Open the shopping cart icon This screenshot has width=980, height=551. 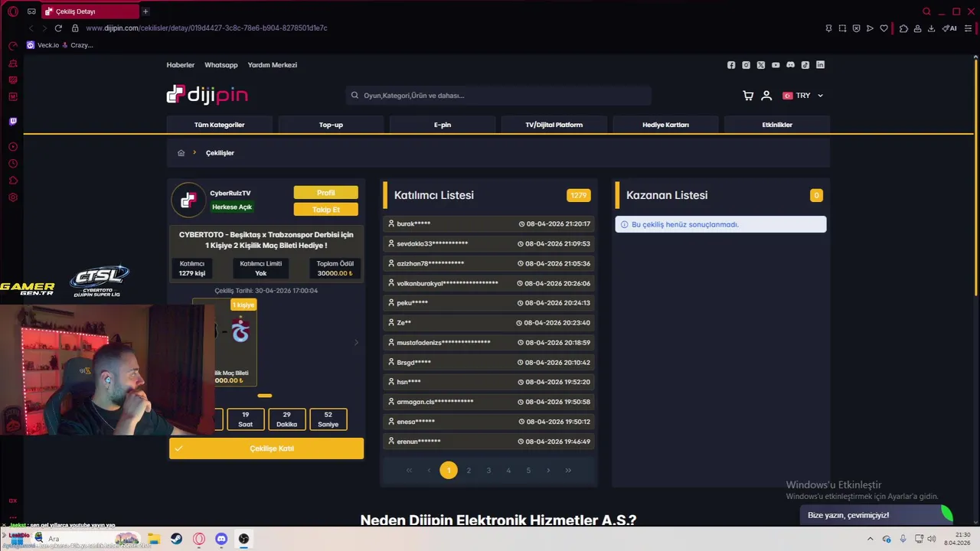748,96
